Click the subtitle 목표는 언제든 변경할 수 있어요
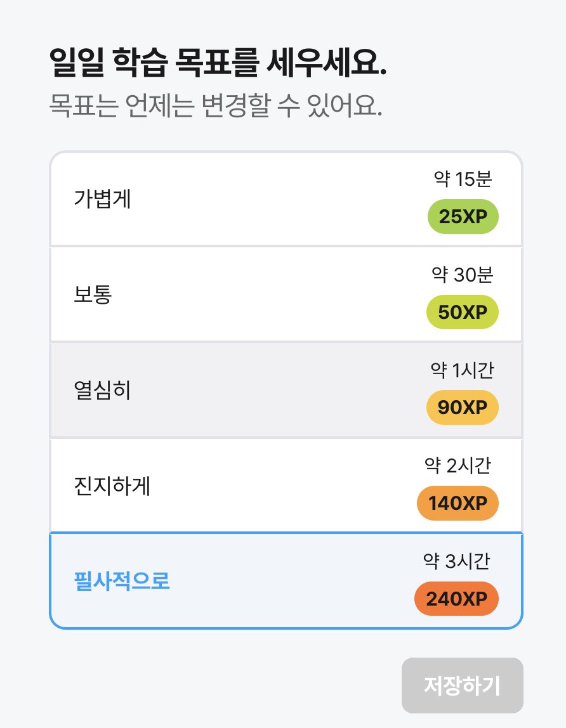Screen dimensions: 566x728 tap(216, 105)
